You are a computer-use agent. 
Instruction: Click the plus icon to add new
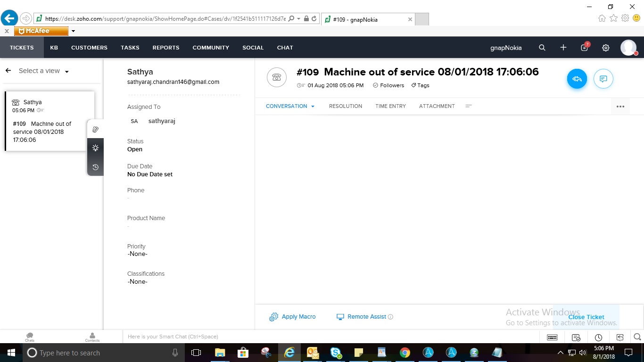tap(563, 48)
